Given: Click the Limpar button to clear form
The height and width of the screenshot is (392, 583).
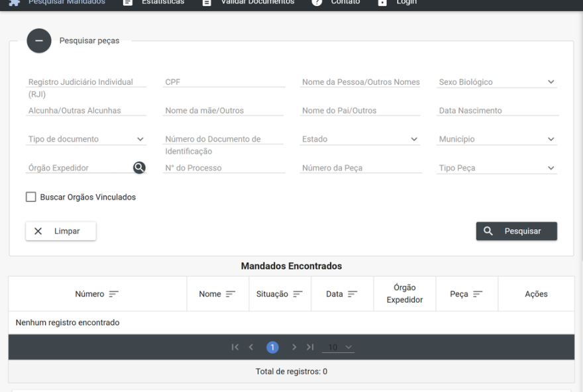Looking at the screenshot, I should click(61, 231).
